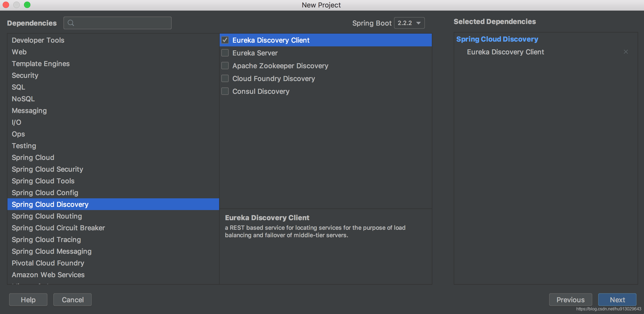Click the Help button
The width and height of the screenshot is (644, 314).
28,300
